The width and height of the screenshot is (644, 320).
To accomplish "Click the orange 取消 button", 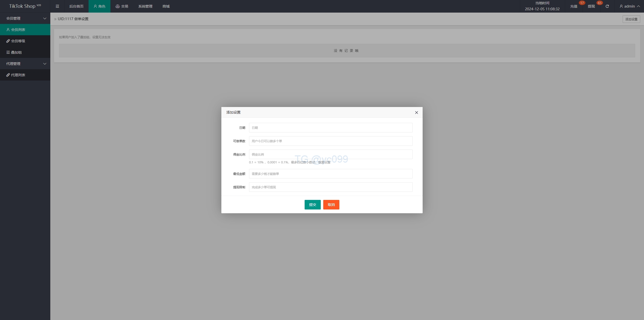I will pyautogui.click(x=331, y=205).
